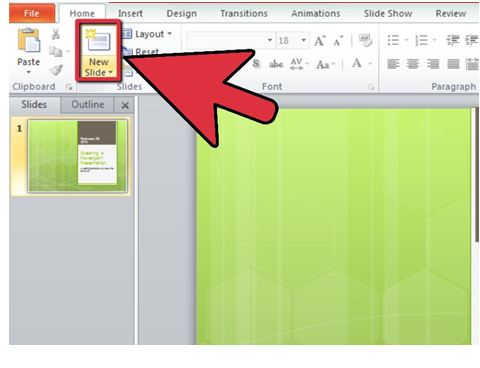Increase font size with the large A
This screenshot has width=480, height=368.
pos(320,41)
